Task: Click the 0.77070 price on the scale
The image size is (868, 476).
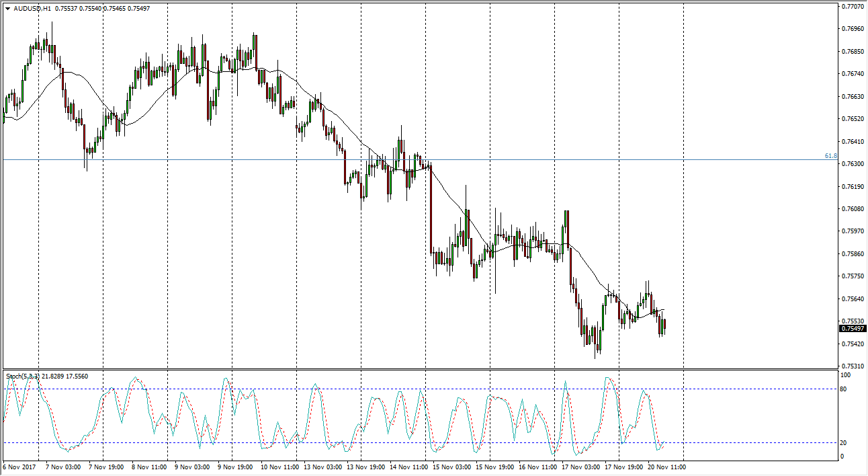Action: (x=853, y=6)
